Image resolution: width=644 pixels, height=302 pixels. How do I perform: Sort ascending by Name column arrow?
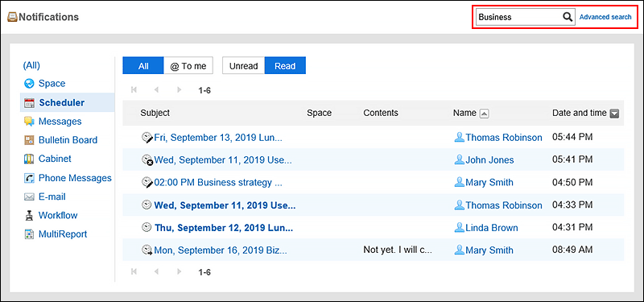point(485,114)
